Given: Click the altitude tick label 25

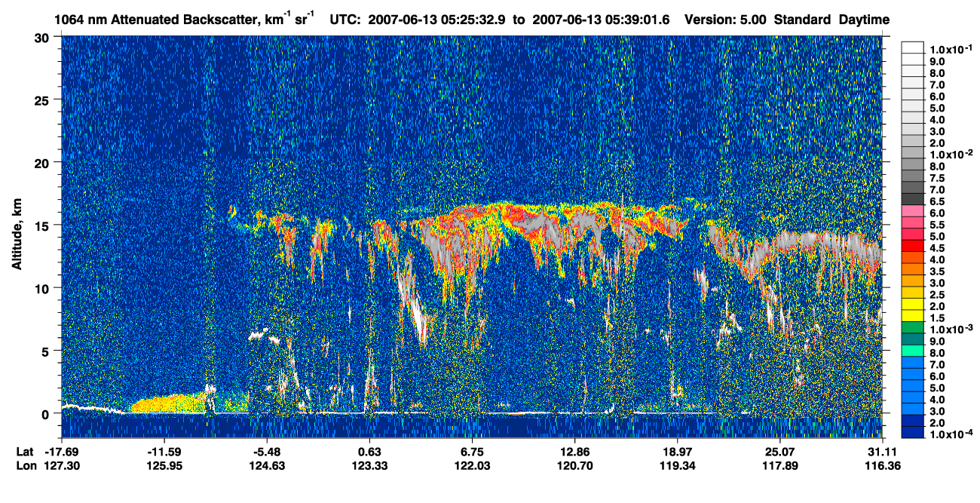Looking at the screenshot, I should [x=44, y=100].
